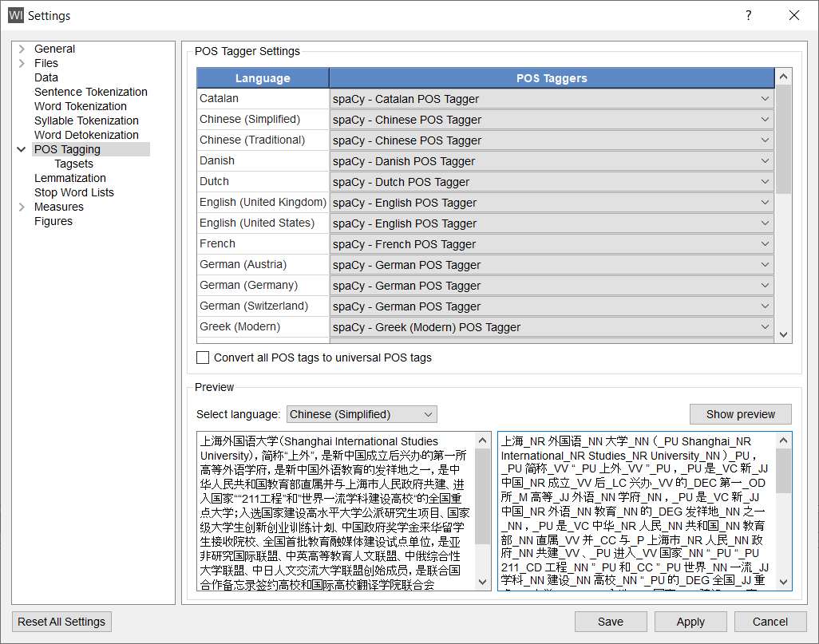
Task: Click the Reset All Settings button
Action: [x=61, y=622]
